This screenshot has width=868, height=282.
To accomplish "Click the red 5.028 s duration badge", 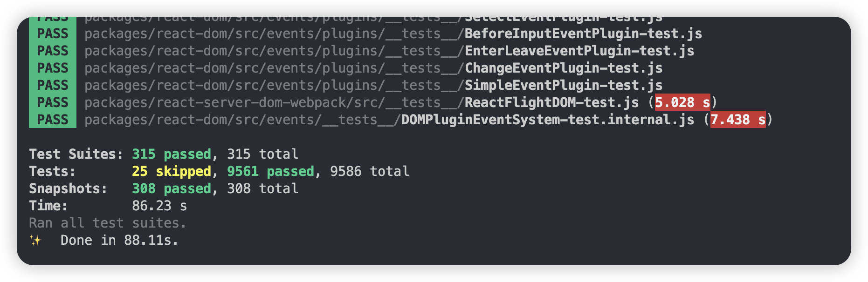I will pyautogui.click(x=682, y=103).
